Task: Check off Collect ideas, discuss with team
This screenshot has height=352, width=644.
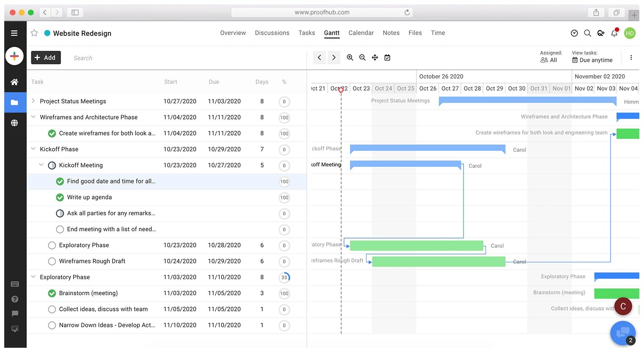Action: [52, 309]
